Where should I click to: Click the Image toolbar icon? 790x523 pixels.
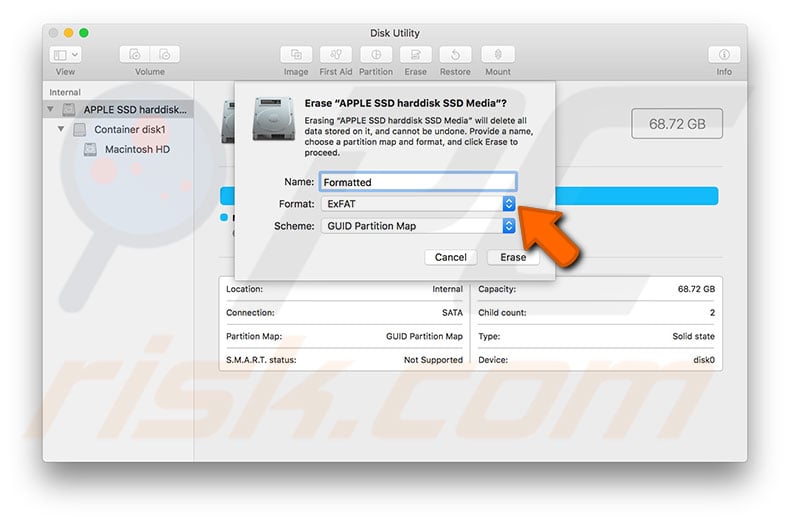coord(296,56)
